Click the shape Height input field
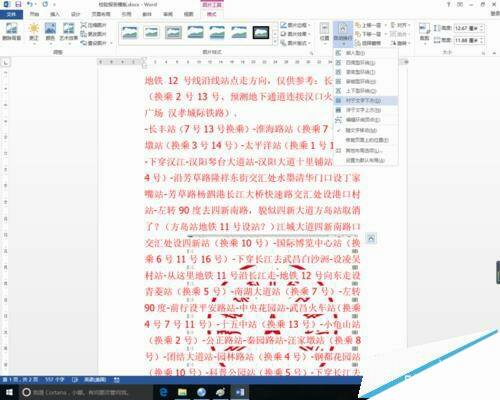Viewport: 500px width, 400px height. click(467, 28)
